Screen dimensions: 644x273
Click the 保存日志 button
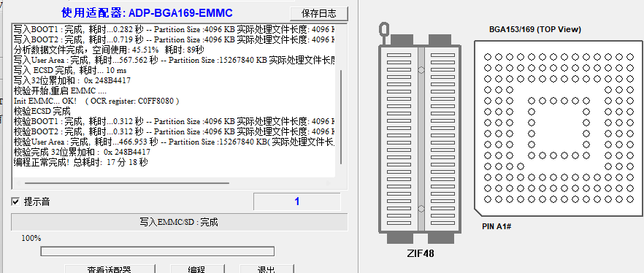(319, 14)
